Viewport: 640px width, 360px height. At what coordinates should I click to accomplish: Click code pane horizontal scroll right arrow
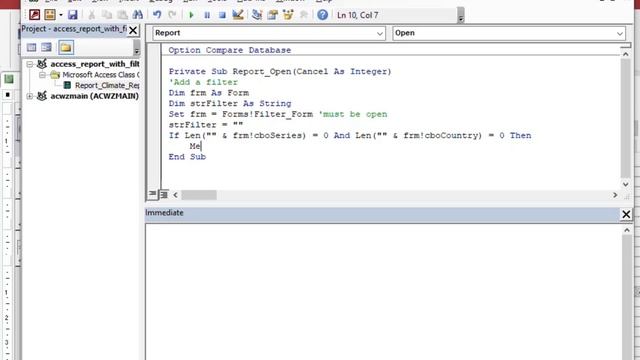coord(615,195)
